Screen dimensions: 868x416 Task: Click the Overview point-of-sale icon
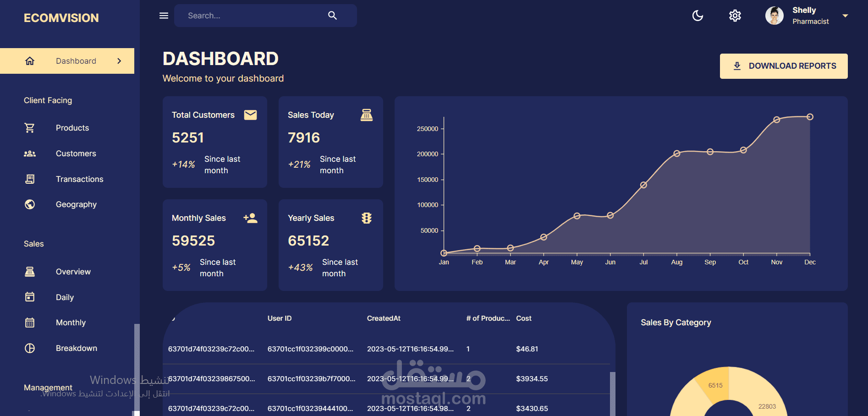click(x=30, y=272)
